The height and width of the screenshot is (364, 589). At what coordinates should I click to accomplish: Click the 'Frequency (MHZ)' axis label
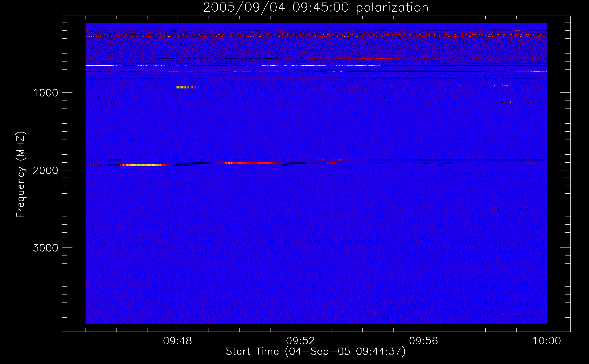(x=21, y=175)
